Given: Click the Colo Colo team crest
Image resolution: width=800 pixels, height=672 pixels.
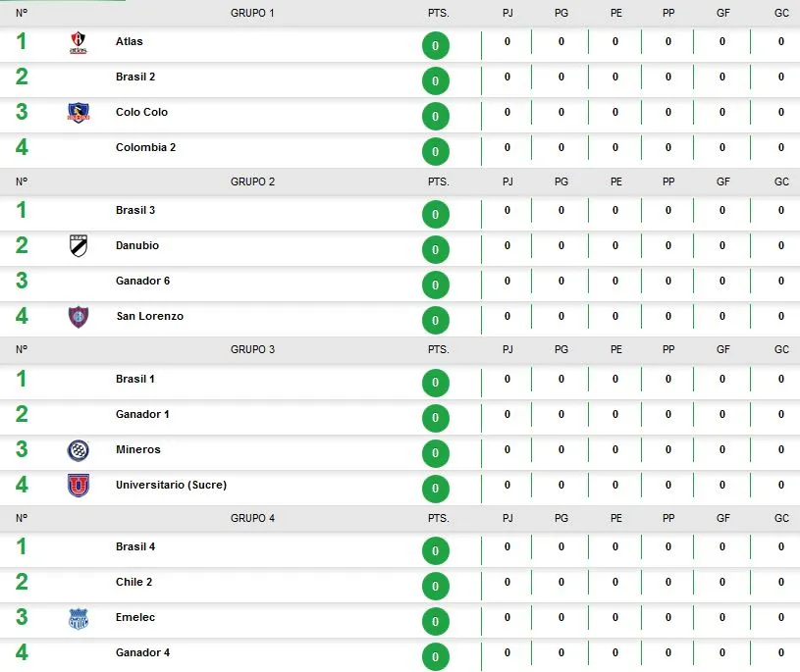Looking at the screenshot, I should [x=79, y=113].
